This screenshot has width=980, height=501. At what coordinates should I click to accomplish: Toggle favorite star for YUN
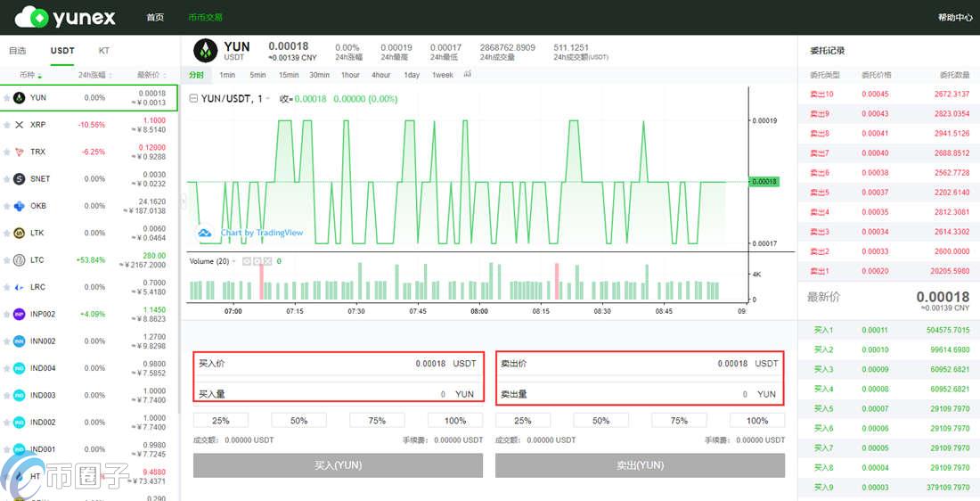tap(7, 98)
